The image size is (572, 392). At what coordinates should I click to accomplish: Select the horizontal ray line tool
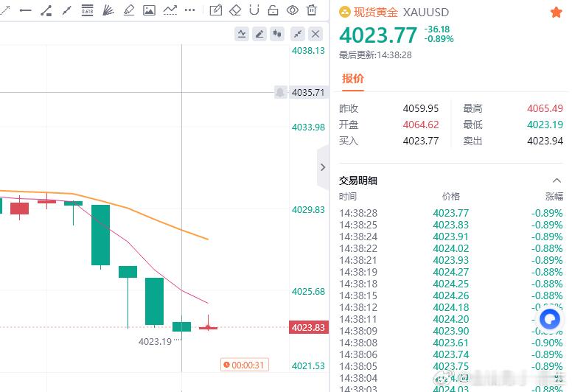click(25, 10)
